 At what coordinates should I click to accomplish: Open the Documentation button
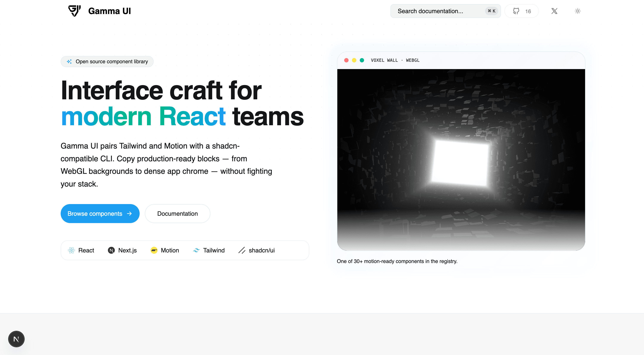tap(177, 213)
